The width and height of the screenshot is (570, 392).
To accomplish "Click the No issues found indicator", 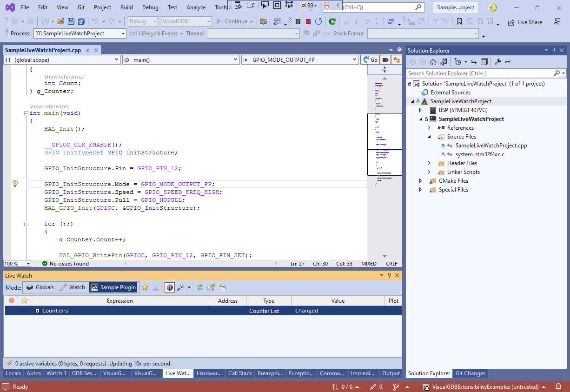I will coord(65,264).
